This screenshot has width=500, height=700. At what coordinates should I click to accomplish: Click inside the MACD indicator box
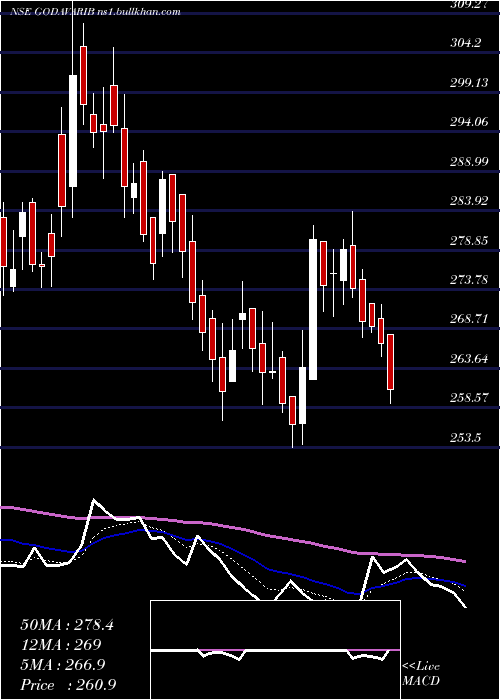coord(275,650)
